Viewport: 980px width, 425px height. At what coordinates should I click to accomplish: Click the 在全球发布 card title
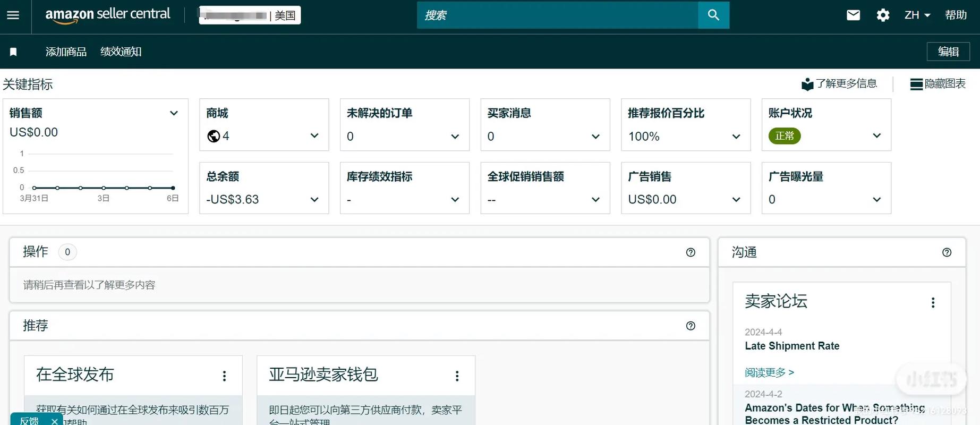click(75, 375)
